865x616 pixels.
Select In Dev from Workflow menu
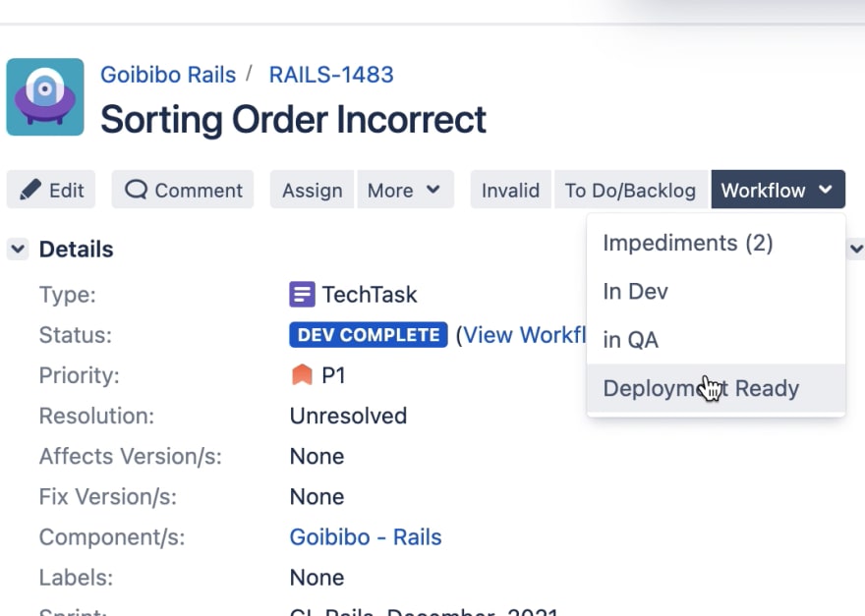coord(716,292)
